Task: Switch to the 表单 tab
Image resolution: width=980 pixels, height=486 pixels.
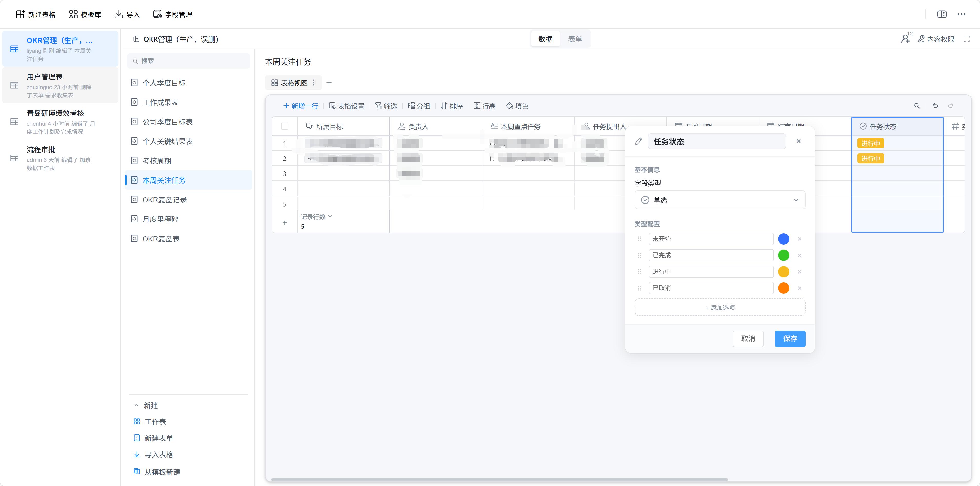Action: pyautogui.click(x=575, y=39)
